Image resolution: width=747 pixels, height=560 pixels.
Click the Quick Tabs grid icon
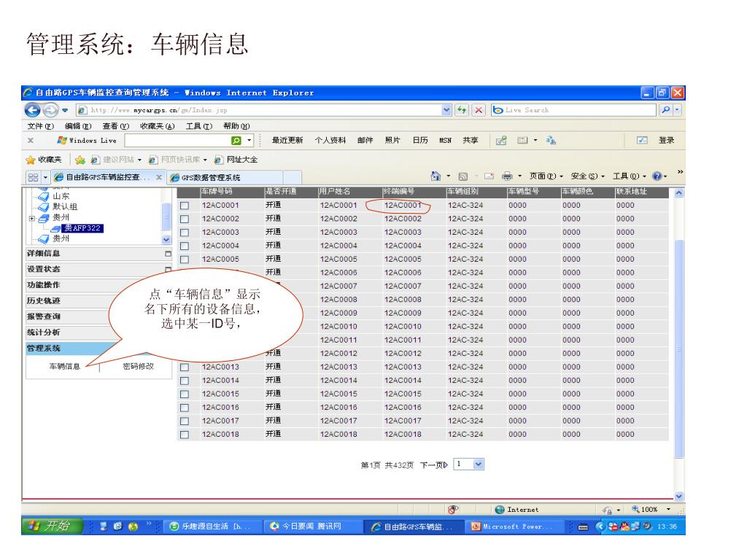tap(33, 177)
